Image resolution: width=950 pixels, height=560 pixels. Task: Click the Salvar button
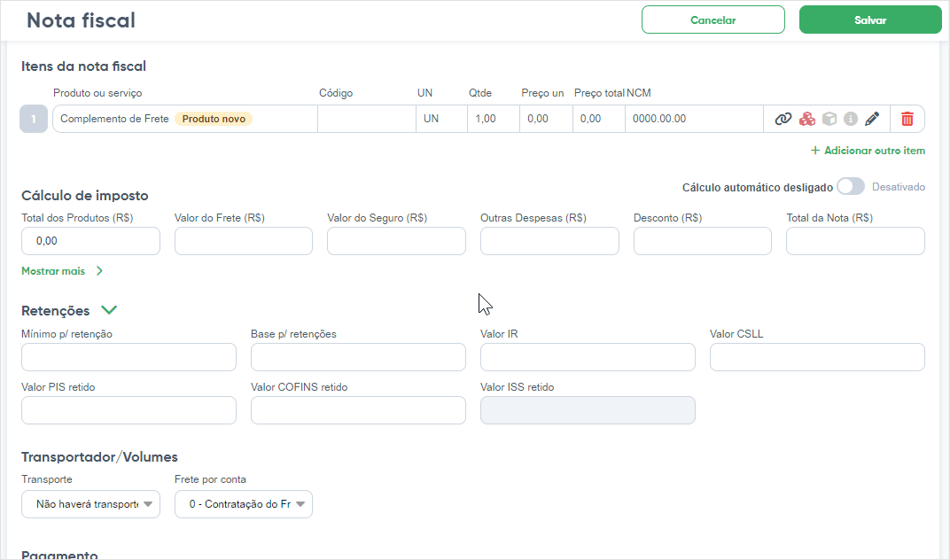click(x=870, y=20)
